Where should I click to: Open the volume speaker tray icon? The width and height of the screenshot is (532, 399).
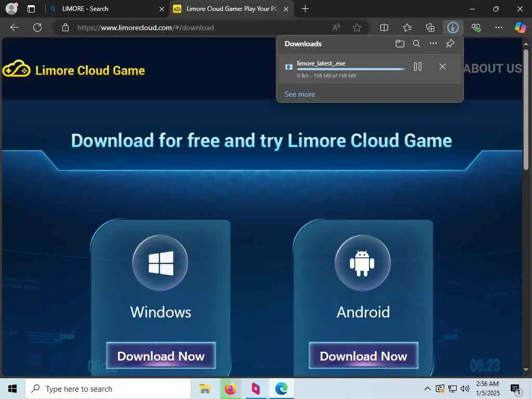click(465, 389)
